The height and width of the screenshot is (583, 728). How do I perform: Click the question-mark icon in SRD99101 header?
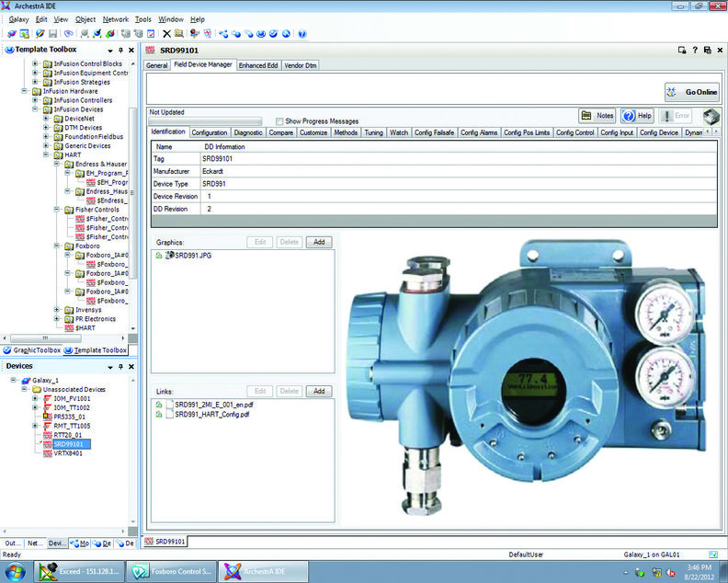tap(695, 50)
